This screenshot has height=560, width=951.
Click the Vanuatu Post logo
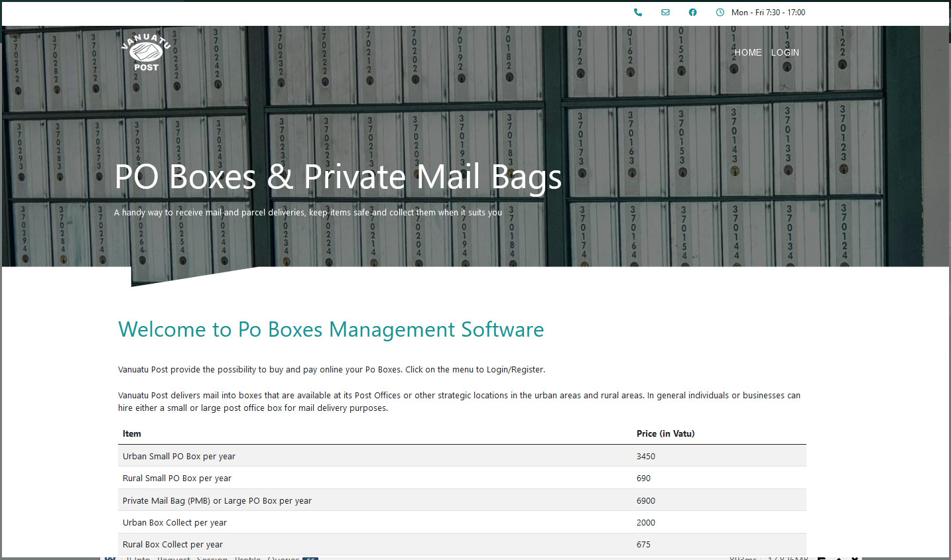145,52
